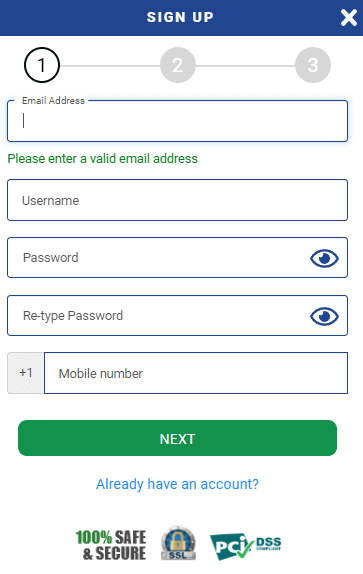This screenshot has width=363, height=574.
Task: Toggle visibility of Re-type Password field
Action: [x=324, y=316]
